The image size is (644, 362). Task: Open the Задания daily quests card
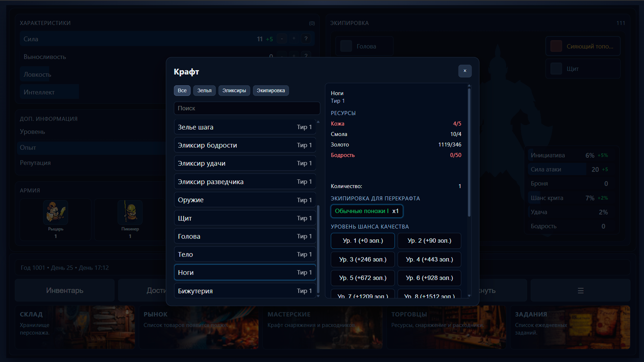pyautogui.click(x=571, y=327)
